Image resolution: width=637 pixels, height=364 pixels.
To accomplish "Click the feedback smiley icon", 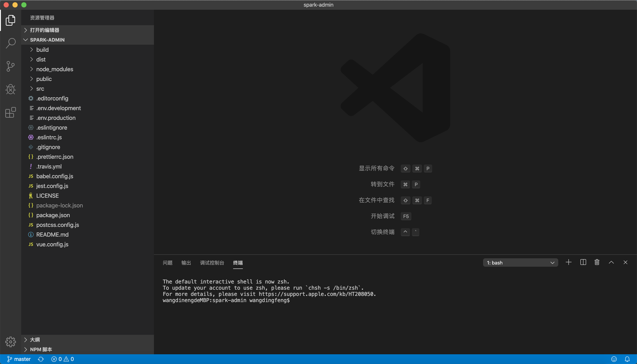I will tap(614, 359).
